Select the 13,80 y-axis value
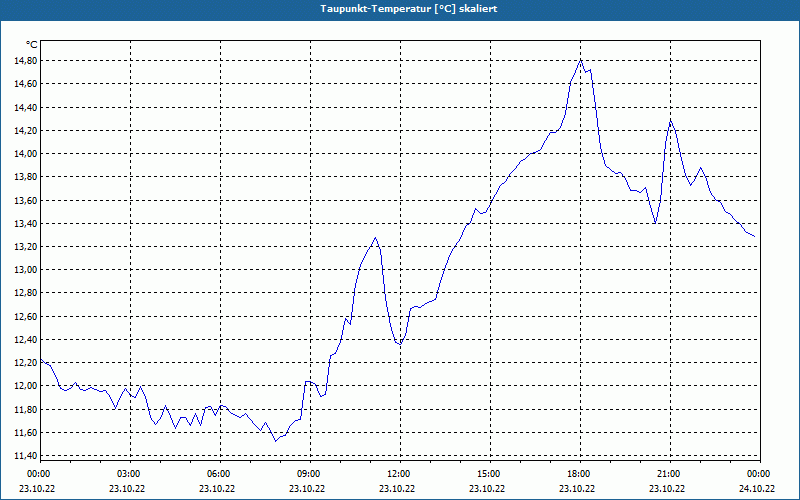Viewport: 800px width, 500px height. 26,177
